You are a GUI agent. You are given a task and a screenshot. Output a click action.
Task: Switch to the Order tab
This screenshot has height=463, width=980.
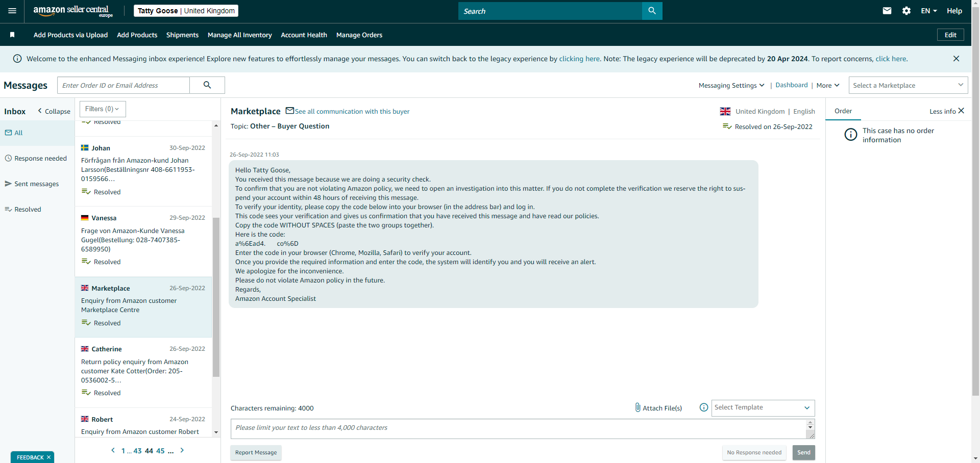(843, 111)
